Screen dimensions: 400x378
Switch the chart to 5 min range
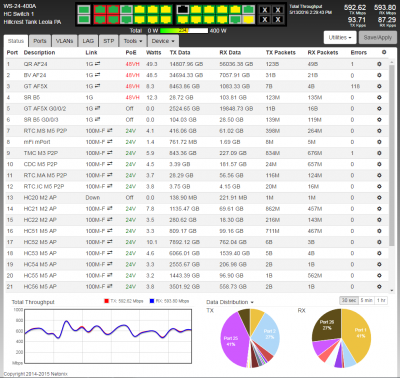point(366,300)
